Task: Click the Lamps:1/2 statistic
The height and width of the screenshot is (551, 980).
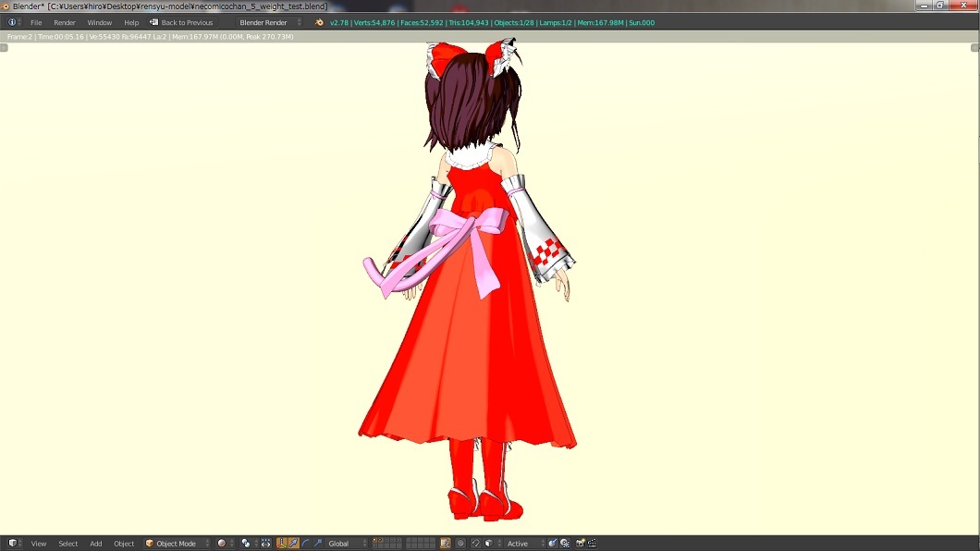Action: pyautogui.click(x=556, y=22)
